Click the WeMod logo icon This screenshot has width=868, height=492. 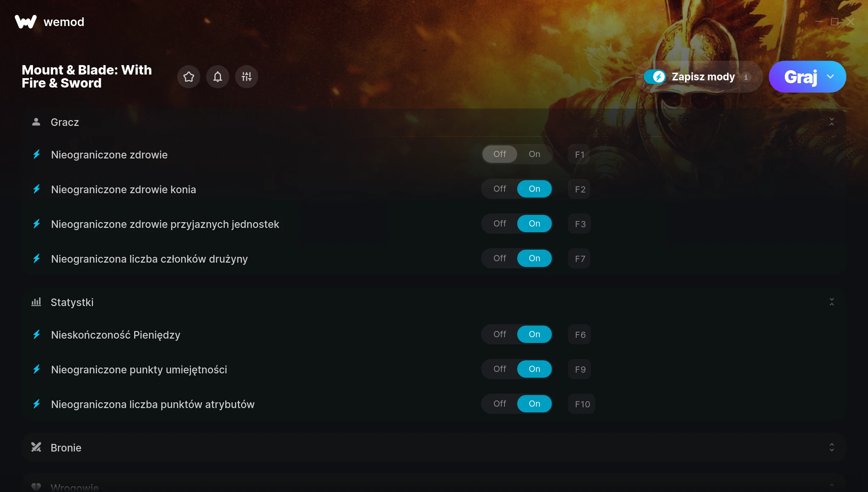click(26, 22)
